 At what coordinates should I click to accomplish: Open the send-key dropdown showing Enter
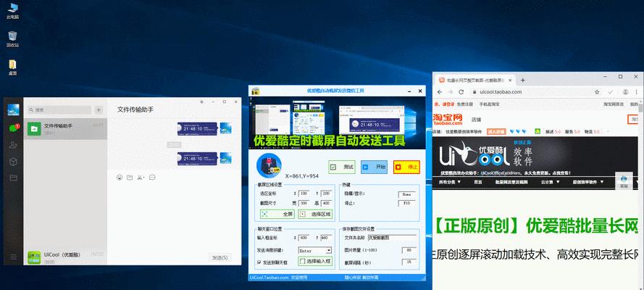[315, 250]
